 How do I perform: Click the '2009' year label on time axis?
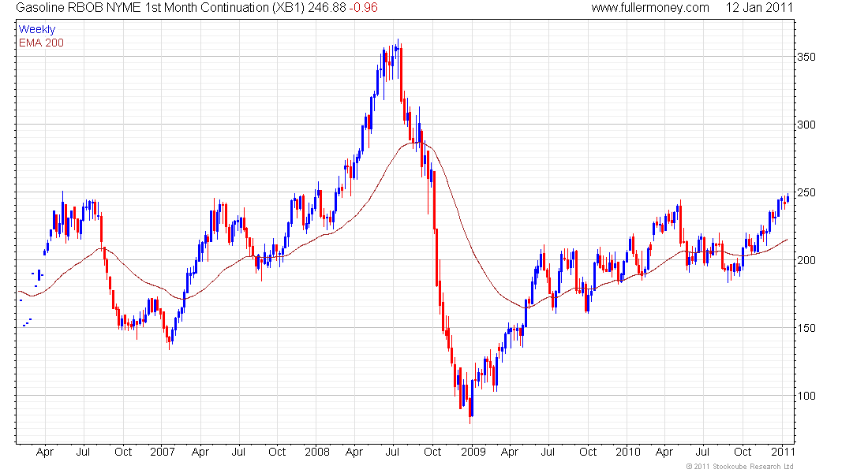coord(473,452)
